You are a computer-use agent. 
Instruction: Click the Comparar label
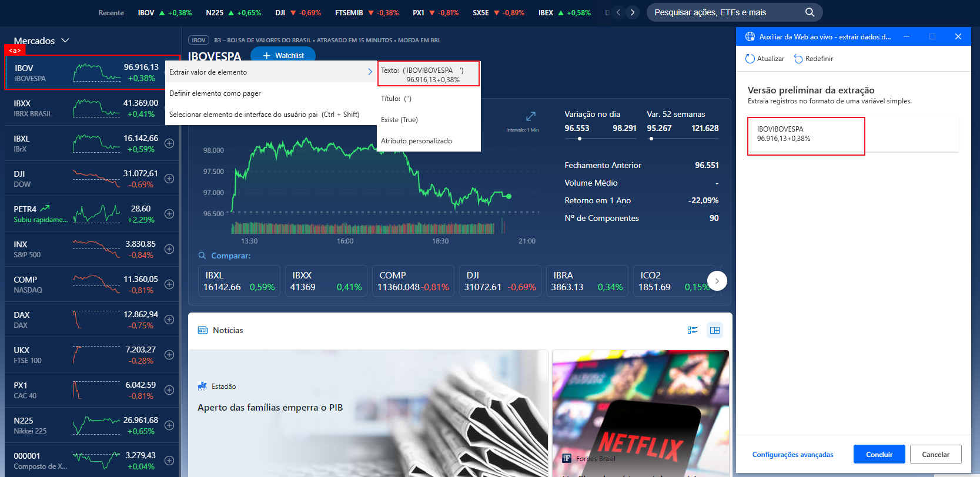click(x=231, y=256)
